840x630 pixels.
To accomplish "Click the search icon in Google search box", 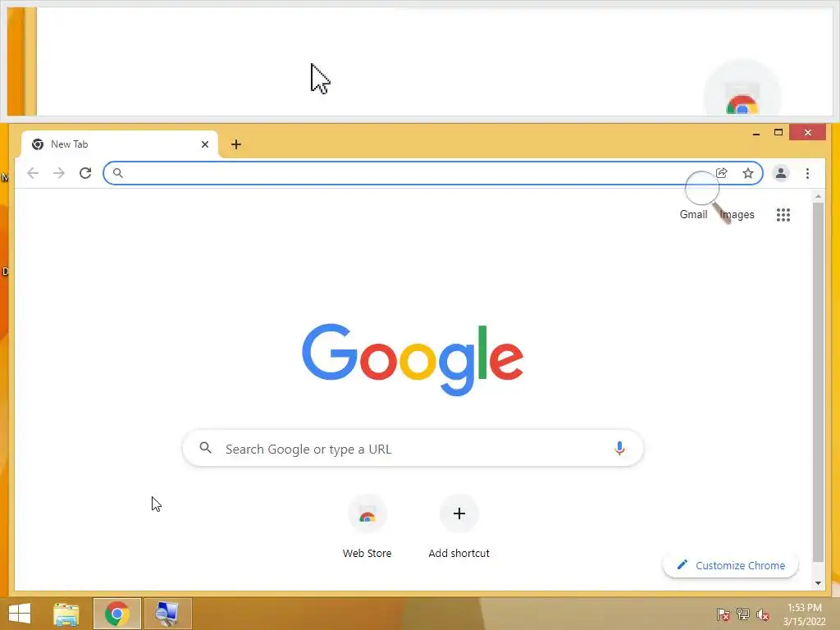I will pyautogui.click(x=205, y=448).
